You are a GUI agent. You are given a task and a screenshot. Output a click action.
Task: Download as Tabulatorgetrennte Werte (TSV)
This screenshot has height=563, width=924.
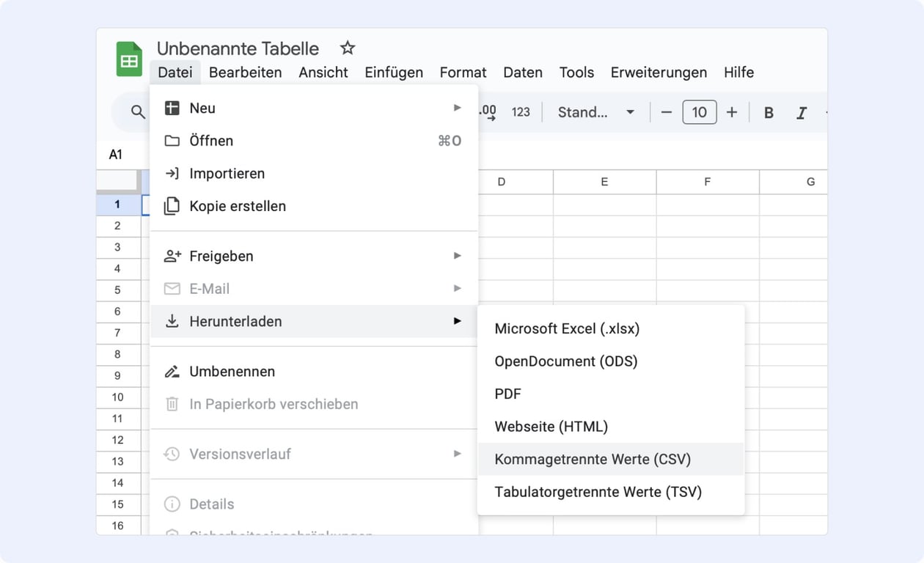click(x=610, y=492)
